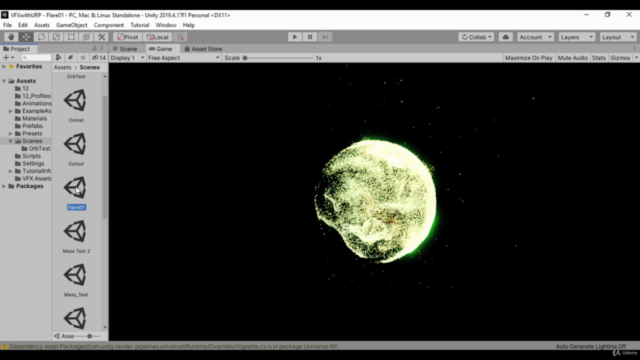Toggle grid snapping icon
The height and width of the screenshot is (360, 640).
coord(181,37)
